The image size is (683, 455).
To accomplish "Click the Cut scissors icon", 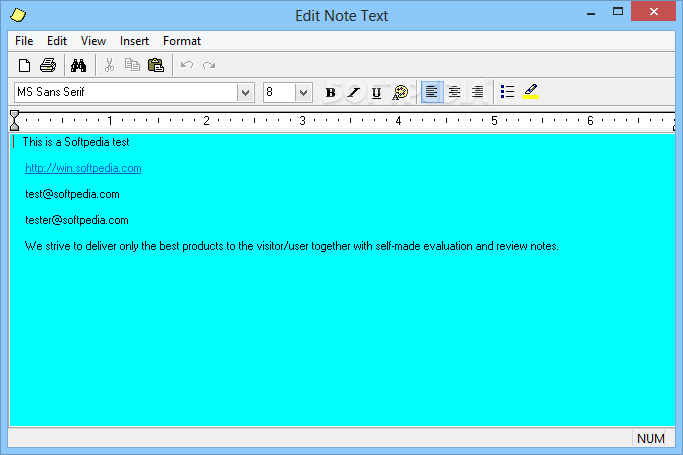I will (109, 65).
